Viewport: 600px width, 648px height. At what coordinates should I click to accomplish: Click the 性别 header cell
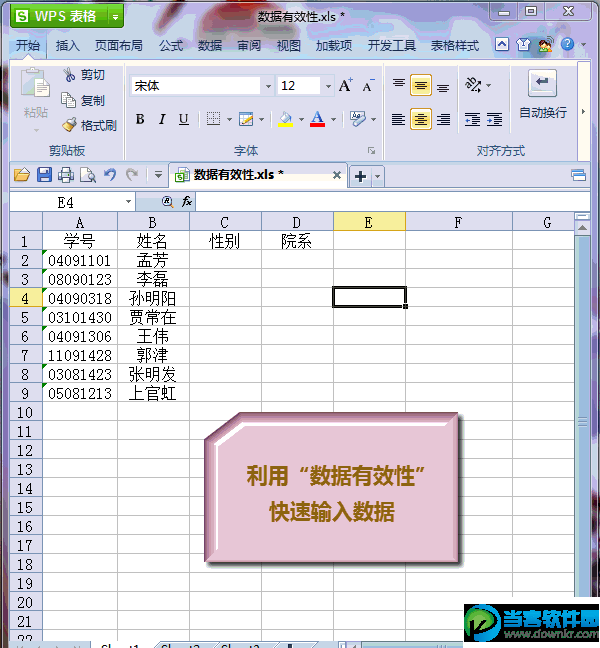(225, 241)
